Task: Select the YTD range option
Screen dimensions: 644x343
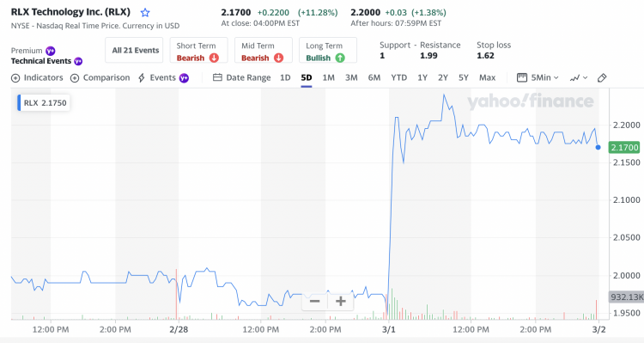Action: (x=398, y=77)
